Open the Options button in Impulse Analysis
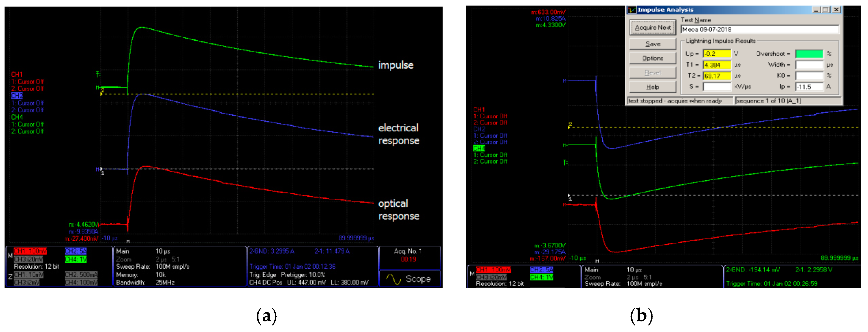The image size is (868, 332). [653, 58]
